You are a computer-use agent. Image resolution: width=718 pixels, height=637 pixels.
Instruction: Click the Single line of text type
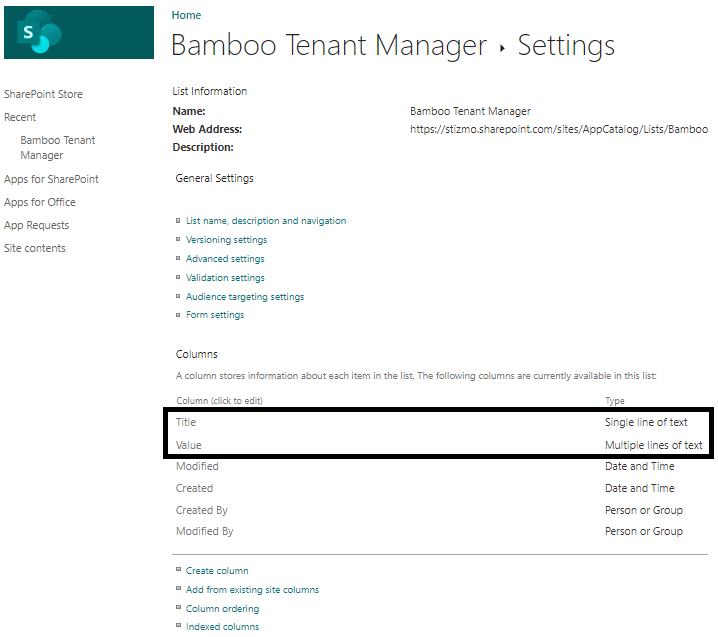(x=646, y=422)
